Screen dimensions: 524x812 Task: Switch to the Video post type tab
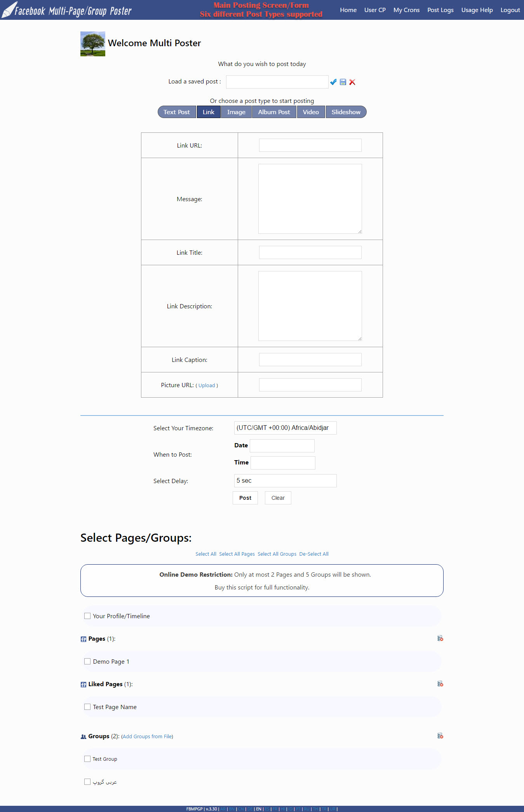311,112
